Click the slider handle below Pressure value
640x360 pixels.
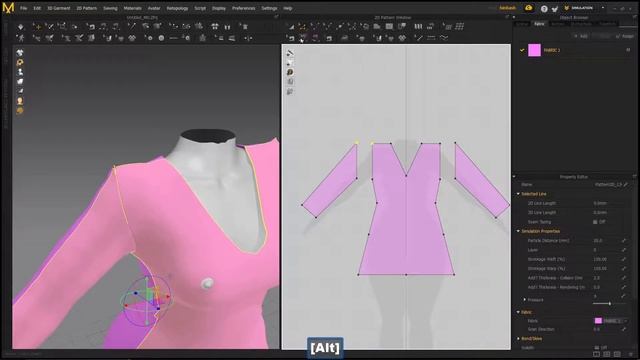click(x=610, y=303)
